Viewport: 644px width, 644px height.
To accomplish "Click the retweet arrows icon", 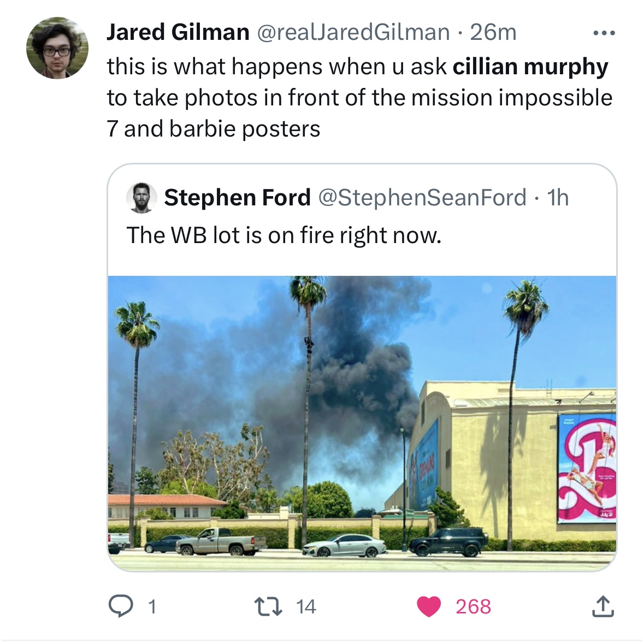I will tap(268, 607).
